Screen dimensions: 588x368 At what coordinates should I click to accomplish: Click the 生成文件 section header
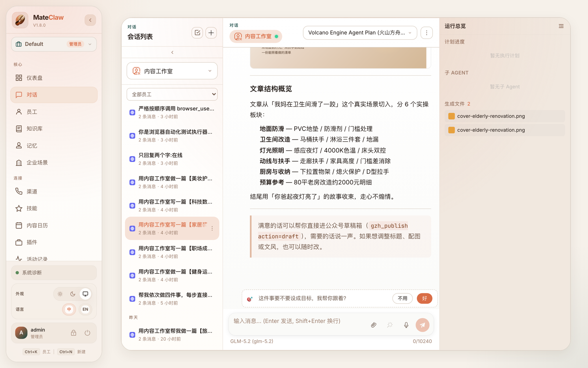tap(457, 104)
